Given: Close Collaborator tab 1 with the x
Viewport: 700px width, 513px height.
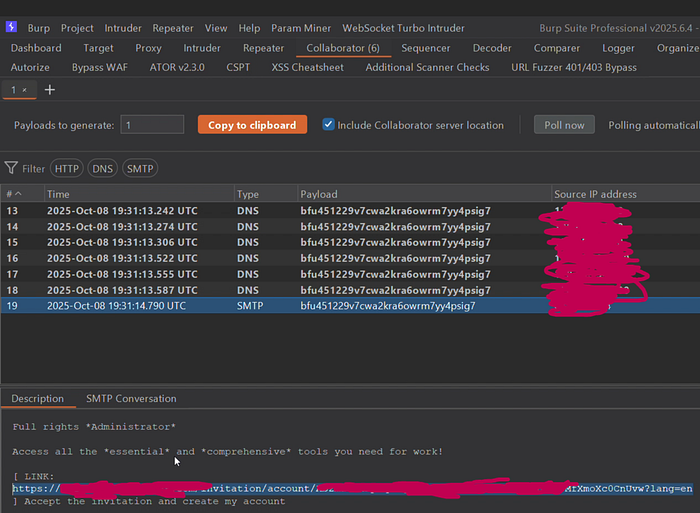Looking at the screenshot, I should [x=25, y=90].
